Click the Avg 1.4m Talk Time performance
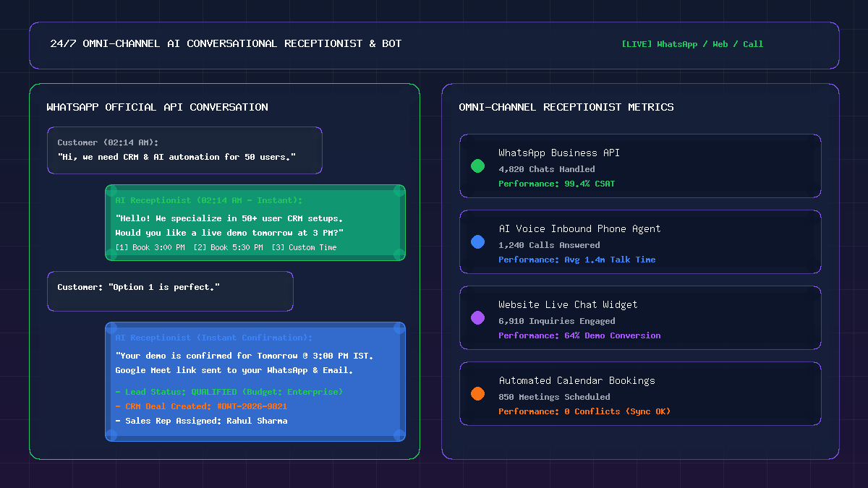 pyautogui.click(x=577, y=260)
